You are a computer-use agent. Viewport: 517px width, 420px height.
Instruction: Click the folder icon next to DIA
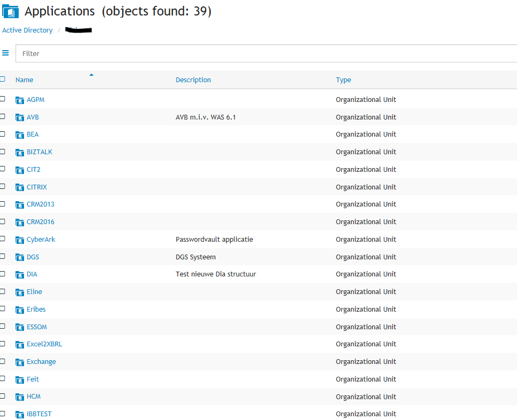[20, 275]
